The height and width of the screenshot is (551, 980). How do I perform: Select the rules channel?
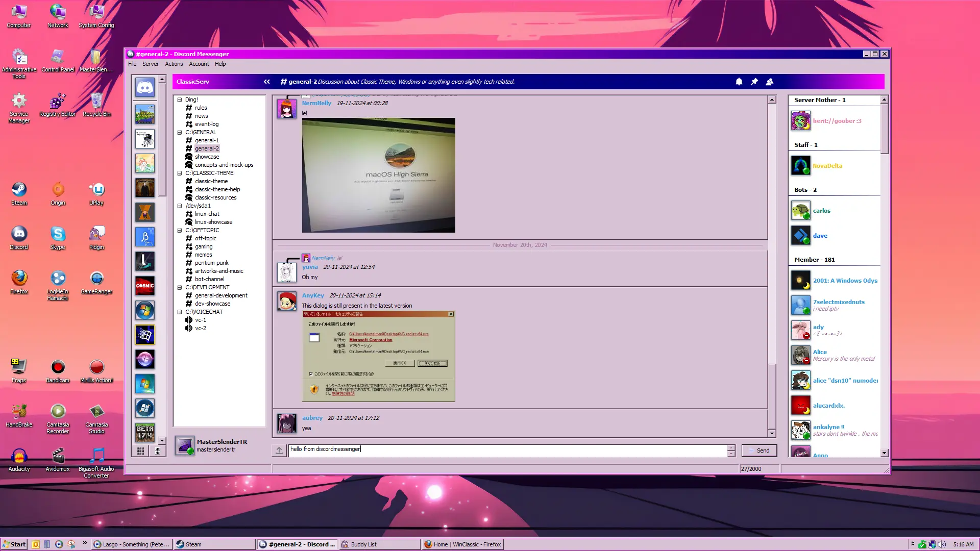[201, 108]
